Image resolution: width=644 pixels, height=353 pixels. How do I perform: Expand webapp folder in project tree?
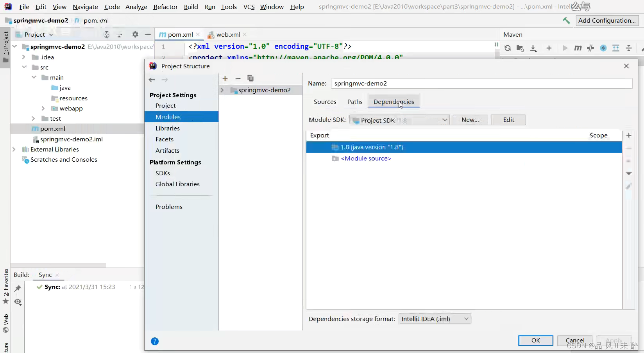click(x=43, y=108)
